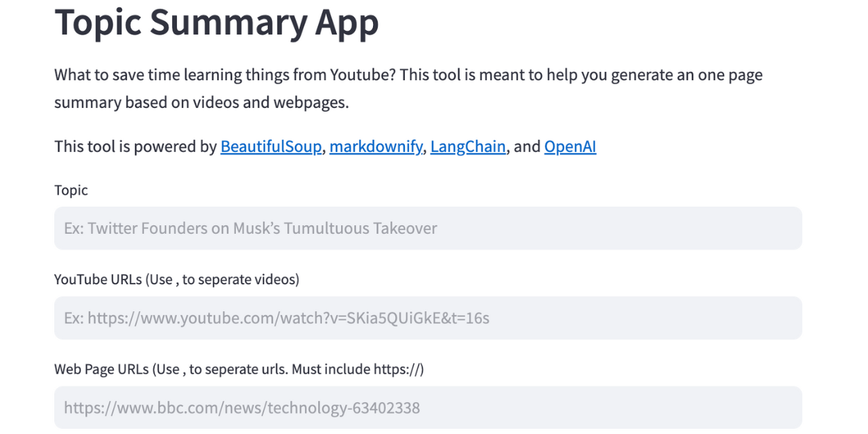Focus the field showing Twitter Founders placeholder
The image size is (868, 434).
coord(427,228)
